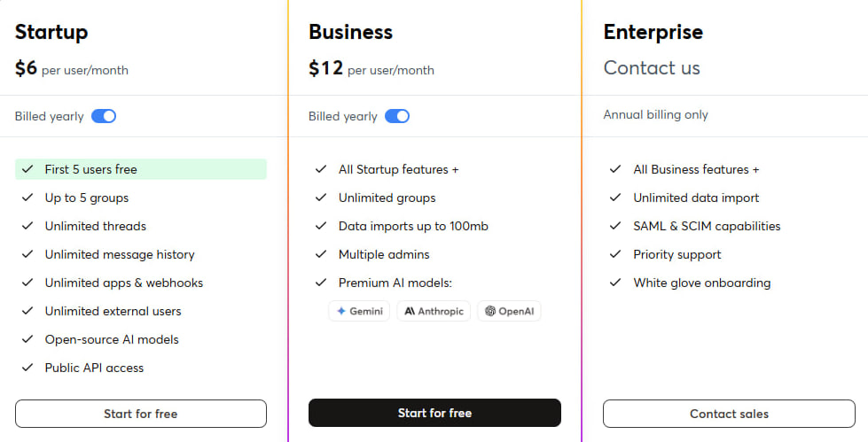Click checkmark beside First 5 users free
The width and height of the screenshot is (868, 442).
click(x=27, y=169)
